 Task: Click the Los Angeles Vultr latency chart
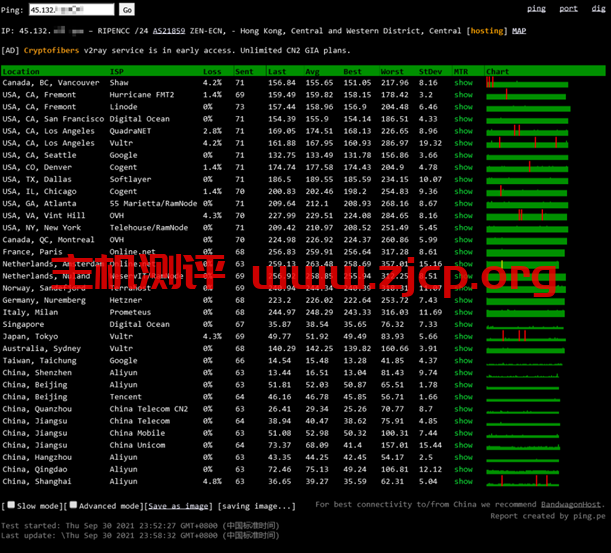[x=527, y=143]
